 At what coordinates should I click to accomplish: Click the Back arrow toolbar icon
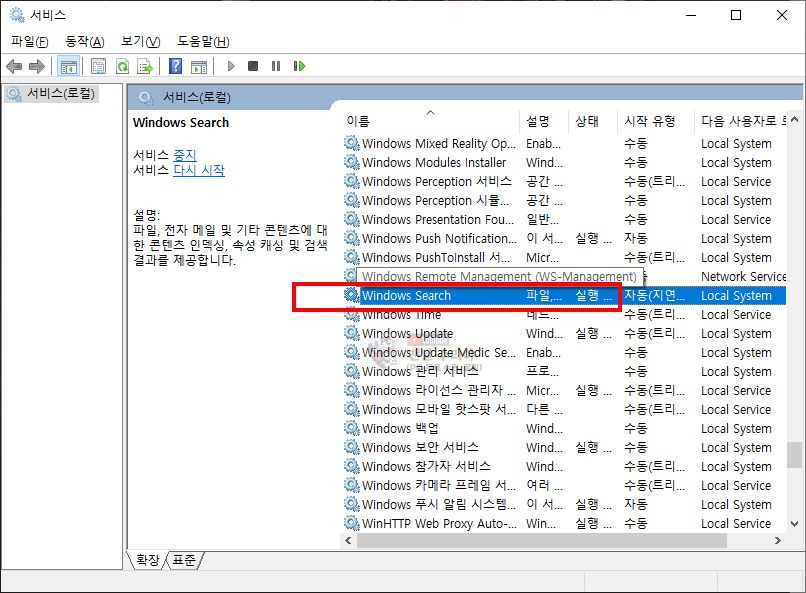point(14,66)
